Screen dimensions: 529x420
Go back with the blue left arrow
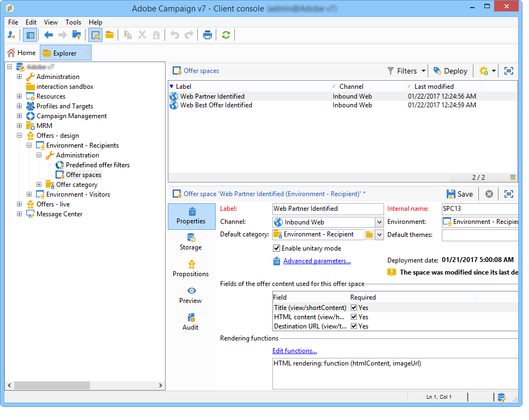tap(48, 35)
